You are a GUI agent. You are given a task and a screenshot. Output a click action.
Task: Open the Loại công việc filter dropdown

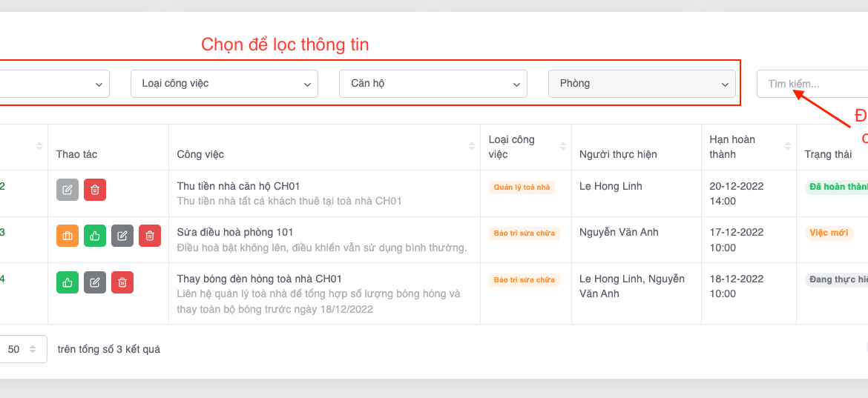pos(224,84)
